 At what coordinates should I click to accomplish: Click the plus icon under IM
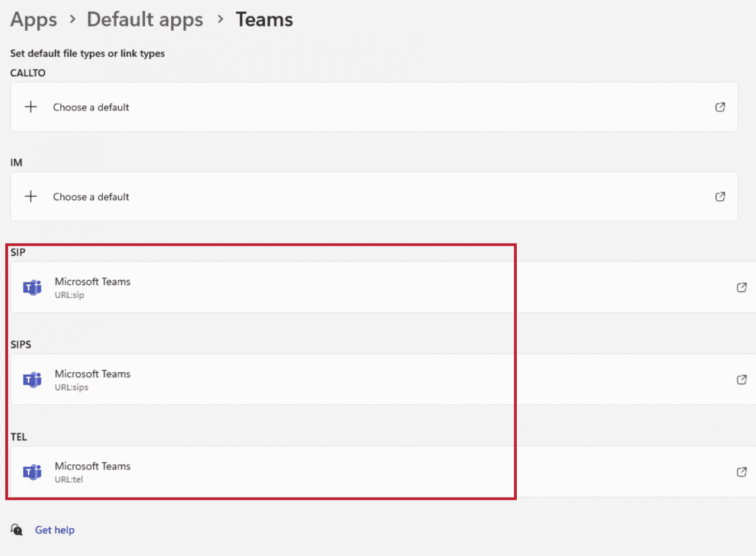(x=31, y=197)
